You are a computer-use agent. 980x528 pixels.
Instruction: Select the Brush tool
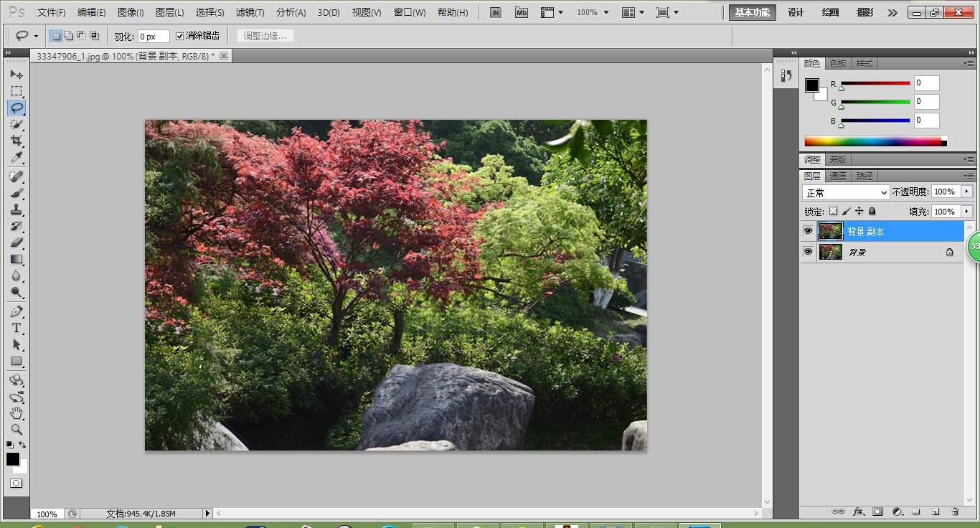pos(17,194)
